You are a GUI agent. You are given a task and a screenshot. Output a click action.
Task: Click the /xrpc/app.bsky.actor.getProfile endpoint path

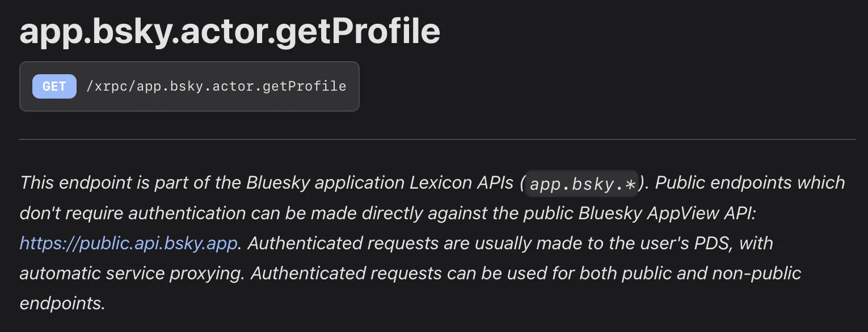coord(216,86)
